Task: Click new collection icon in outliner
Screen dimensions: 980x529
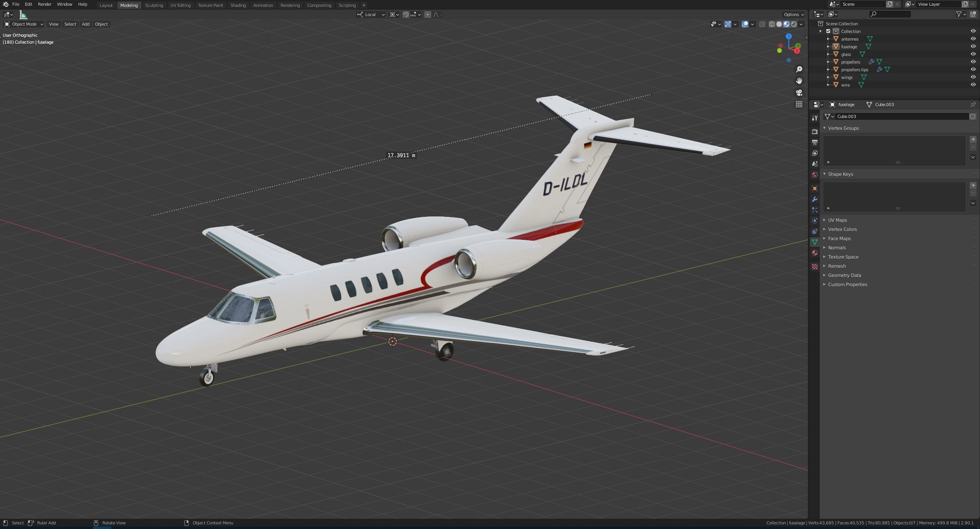Action: point(973,14)
